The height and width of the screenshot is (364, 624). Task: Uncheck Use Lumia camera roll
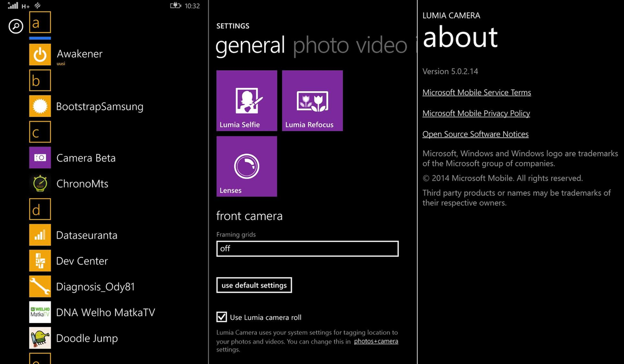tap(222, 317)
